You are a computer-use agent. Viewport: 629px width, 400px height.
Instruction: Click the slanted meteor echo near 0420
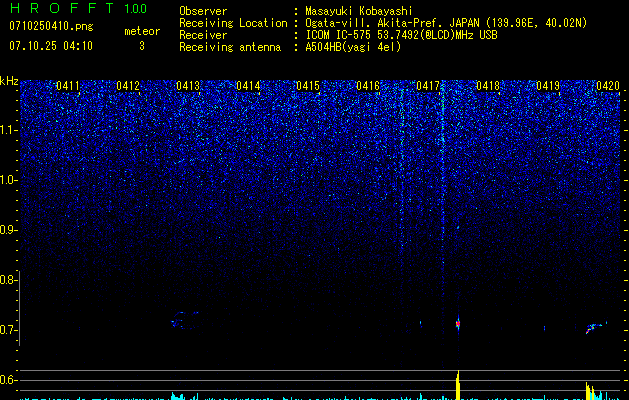pos(596,327)
